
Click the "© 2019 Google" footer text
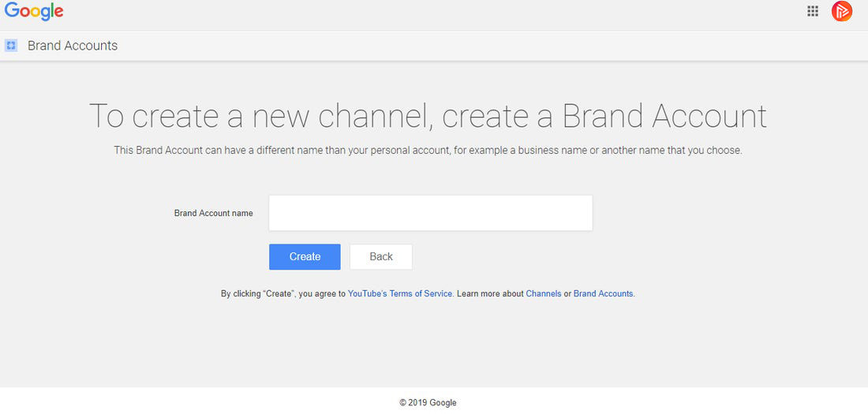[428, 403]
